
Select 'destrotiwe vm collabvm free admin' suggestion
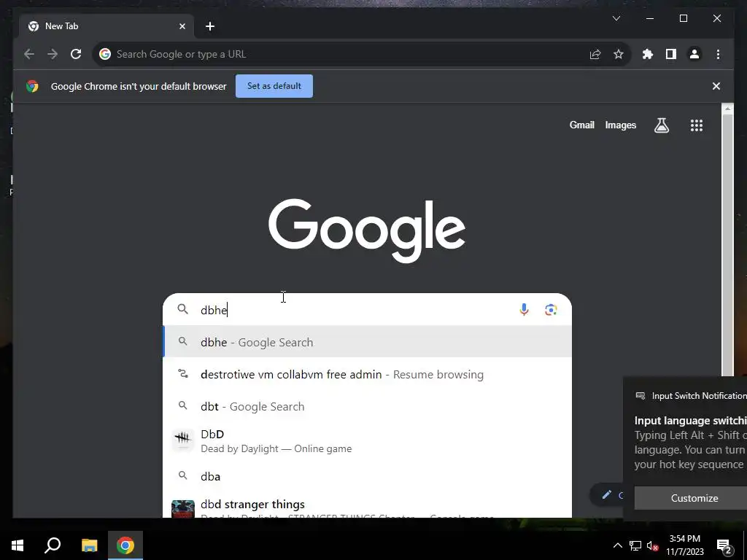(x=367, y=374)
